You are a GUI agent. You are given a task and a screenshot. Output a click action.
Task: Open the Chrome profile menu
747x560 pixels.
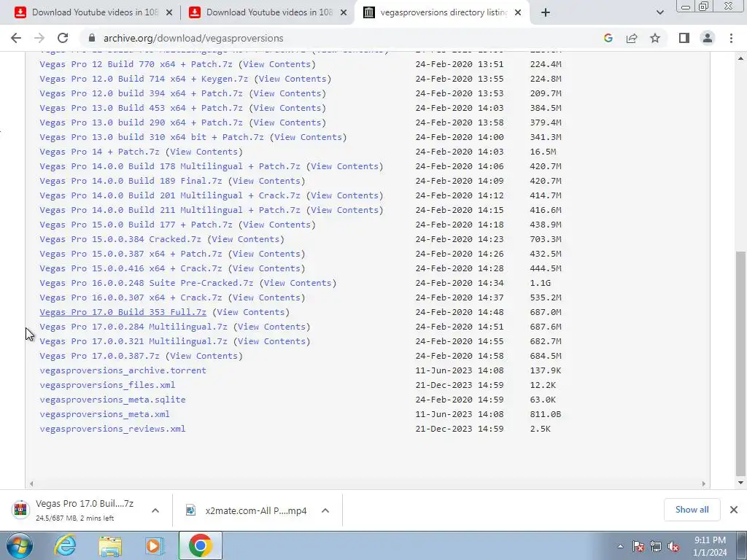pyautogui.click(x=708, y=38)
